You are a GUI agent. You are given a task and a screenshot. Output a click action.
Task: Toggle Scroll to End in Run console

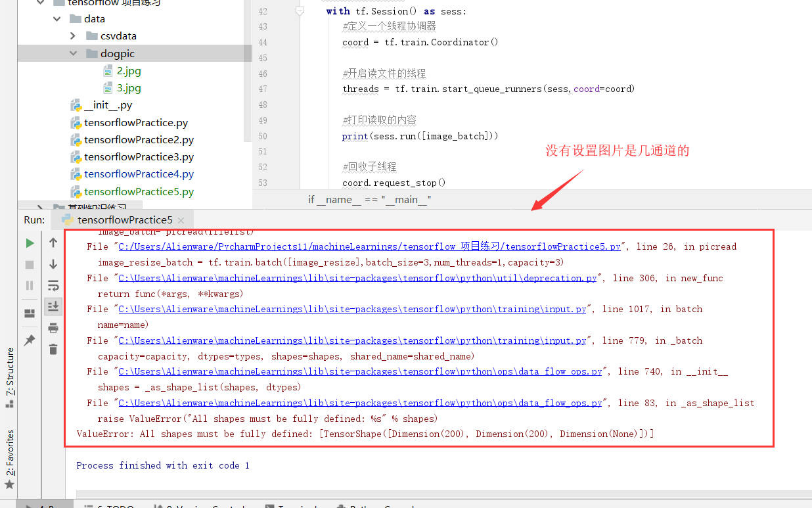[x=53, y=306]
